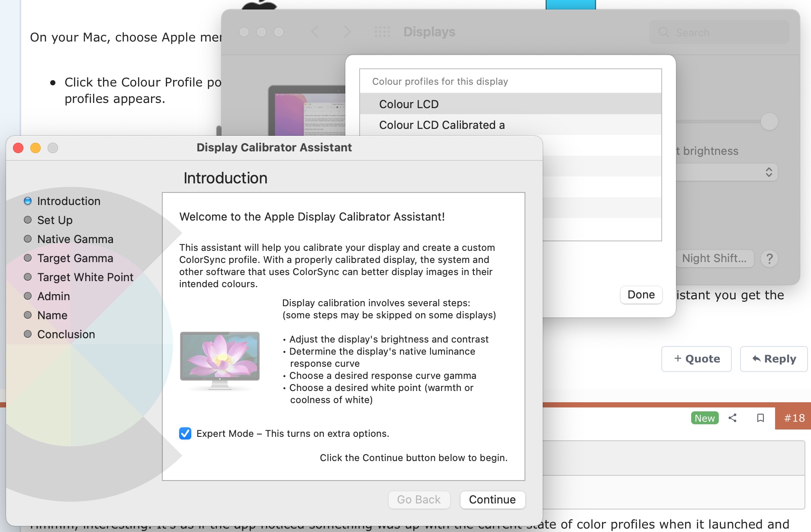Click the help question-mark button in Displays
Viewport: 811px width, 532px height.
click(769, 259)
